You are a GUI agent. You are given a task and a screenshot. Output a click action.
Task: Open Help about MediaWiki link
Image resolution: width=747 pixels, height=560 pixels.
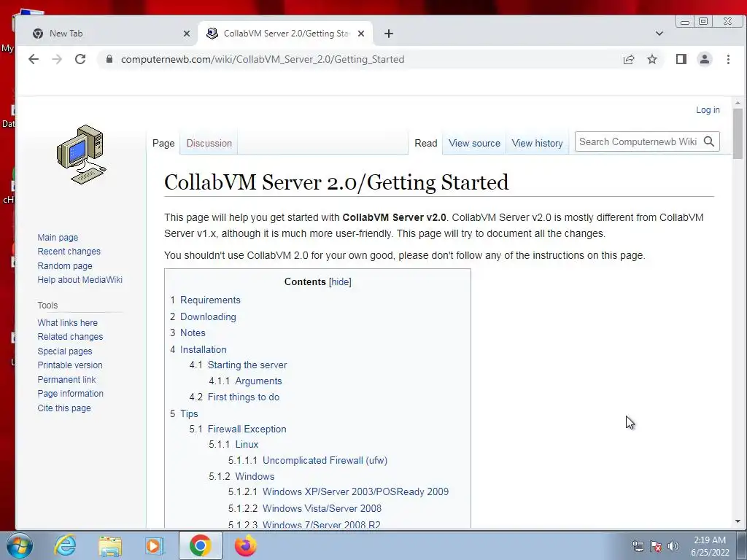click(x=80, y=280)
